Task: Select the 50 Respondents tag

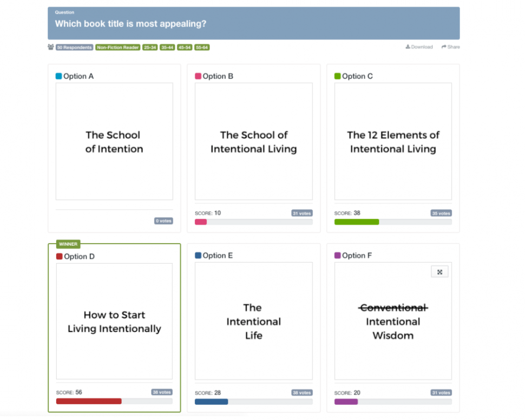Action: (x=74, y=48)
